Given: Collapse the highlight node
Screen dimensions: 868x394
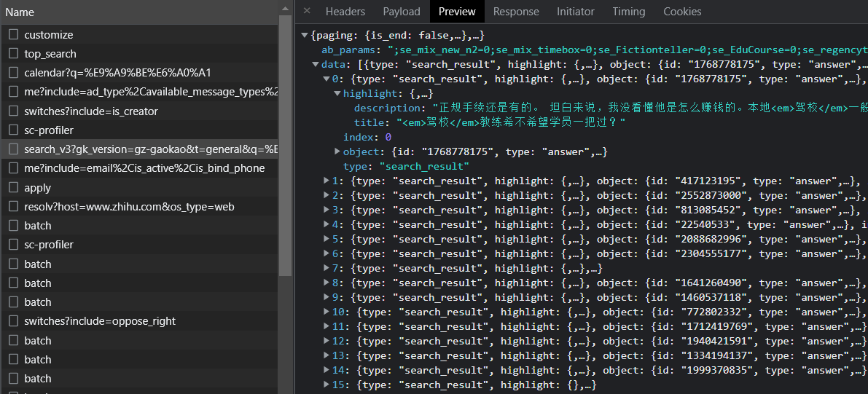Looking at the screenshot, I should 337,93.
